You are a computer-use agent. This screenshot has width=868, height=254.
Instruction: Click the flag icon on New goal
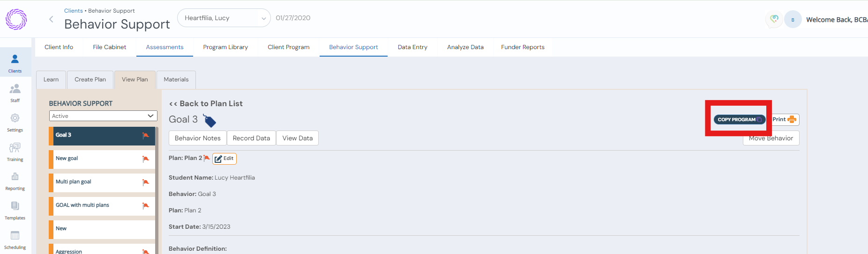pos(146,159)
